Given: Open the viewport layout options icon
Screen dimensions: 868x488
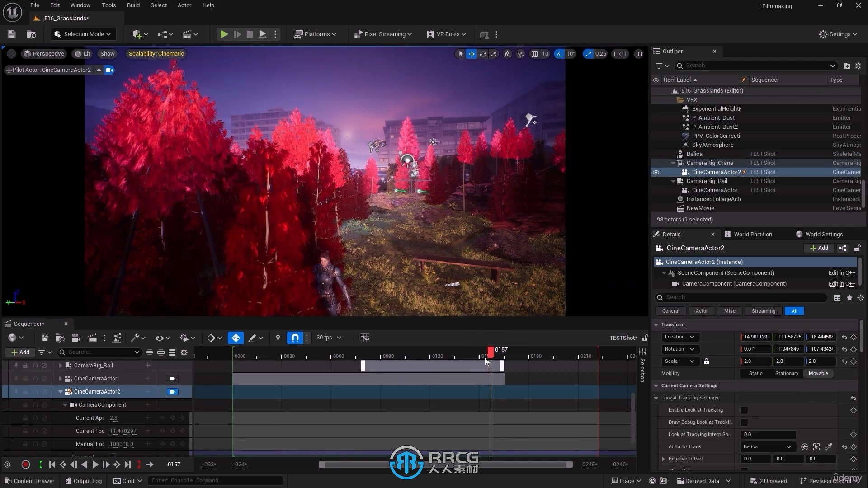Looking at the screenshot, I should click(638, 54).
